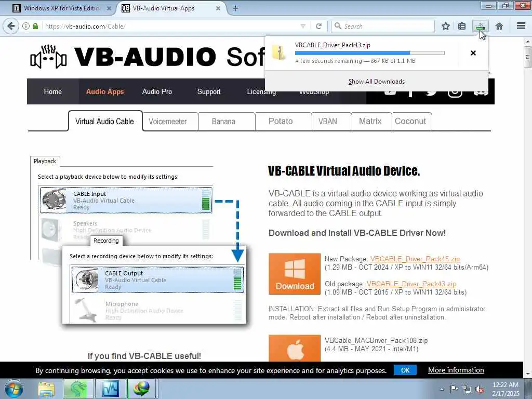
Task: Reload the page with the refresh icon
Action: click(x=318, y=26)
